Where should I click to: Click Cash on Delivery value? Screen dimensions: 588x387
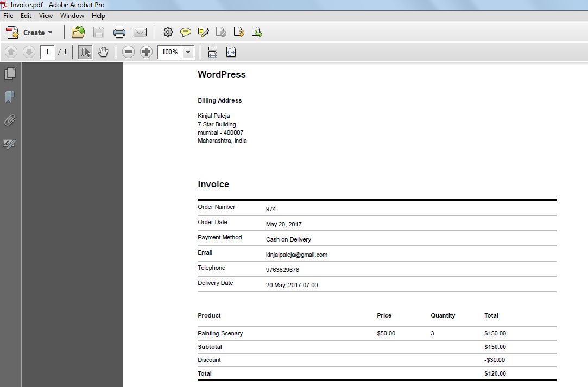288,239
